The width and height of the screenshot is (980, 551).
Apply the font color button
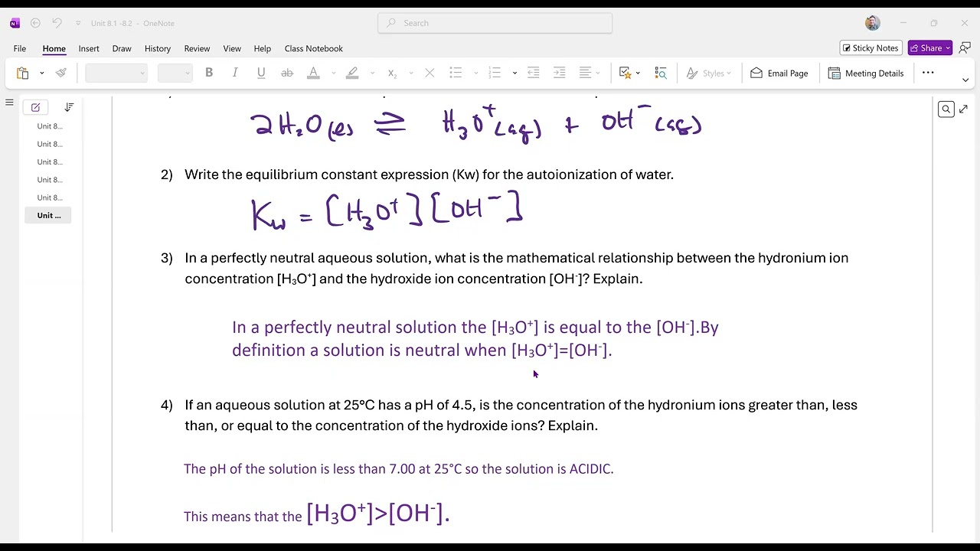(x=313, y=73)
